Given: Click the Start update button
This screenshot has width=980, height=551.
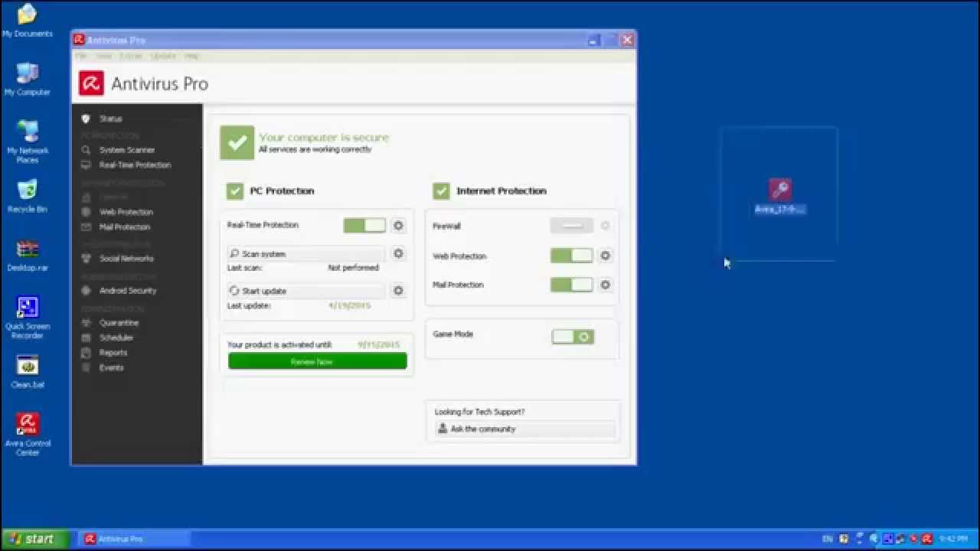Looking at the screenshot, I should point(305,291).
